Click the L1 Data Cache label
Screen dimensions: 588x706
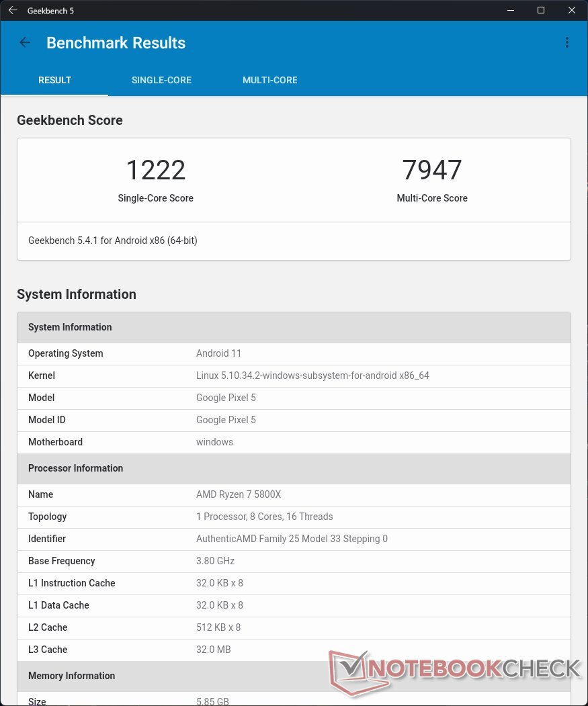[x=58, y=605]
